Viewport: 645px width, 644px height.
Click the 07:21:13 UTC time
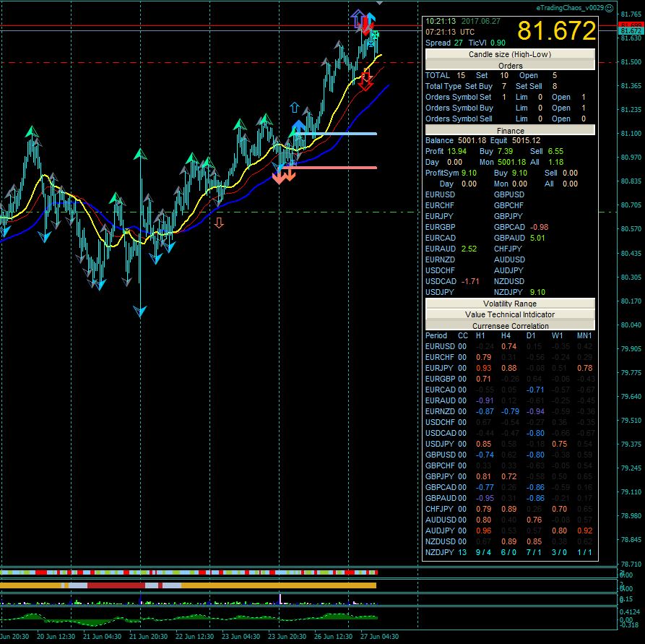450,32
